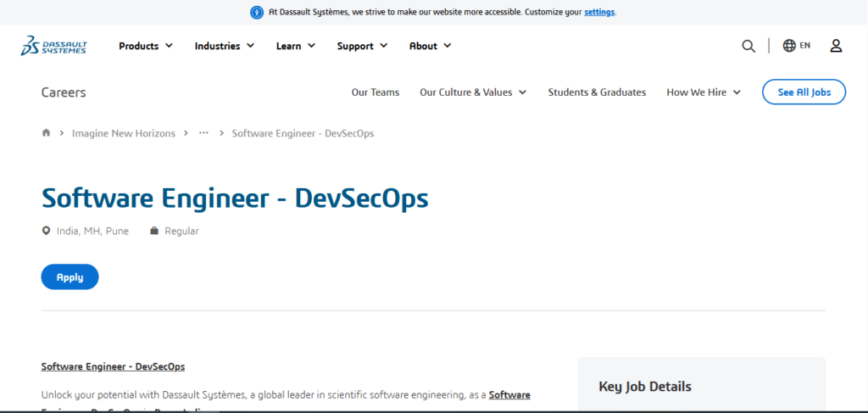868x413 pixels.
Task: Click the location pin icon beside India, MH, Pune
Action: pos(47,231)
